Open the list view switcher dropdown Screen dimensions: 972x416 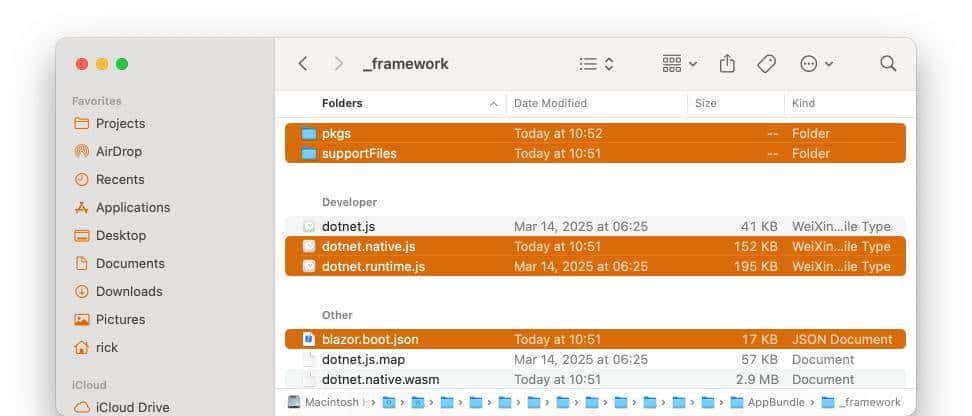[x=596, y=64]
